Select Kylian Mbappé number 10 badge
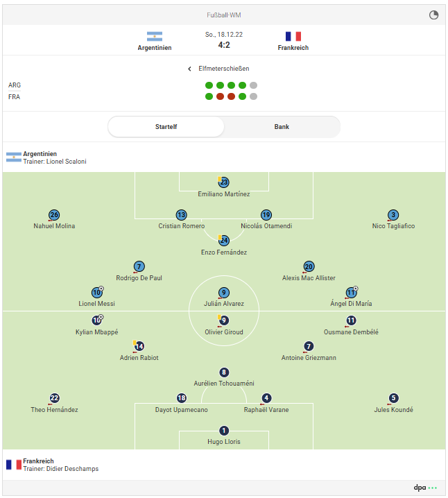448x498 pixels. [x=97, y=320]
